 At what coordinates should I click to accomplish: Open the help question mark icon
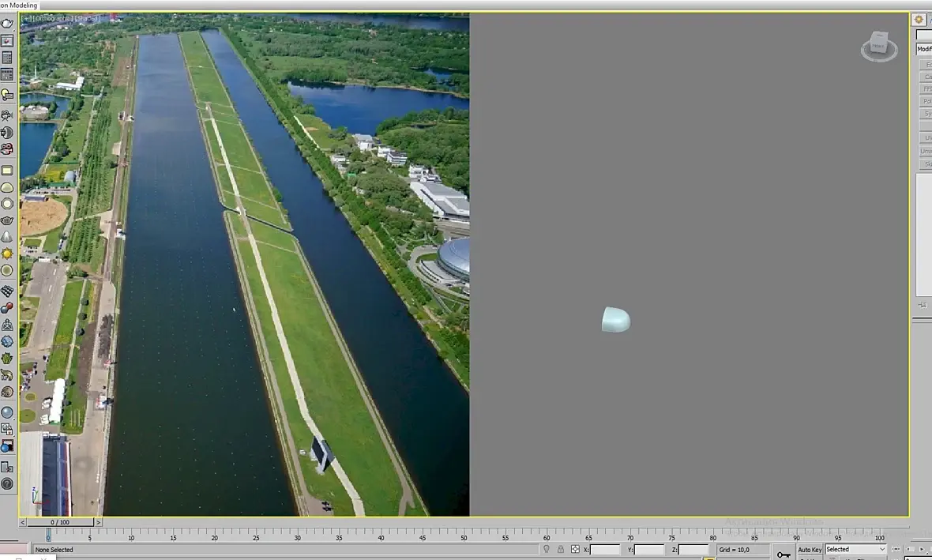(x=6, y=484)
